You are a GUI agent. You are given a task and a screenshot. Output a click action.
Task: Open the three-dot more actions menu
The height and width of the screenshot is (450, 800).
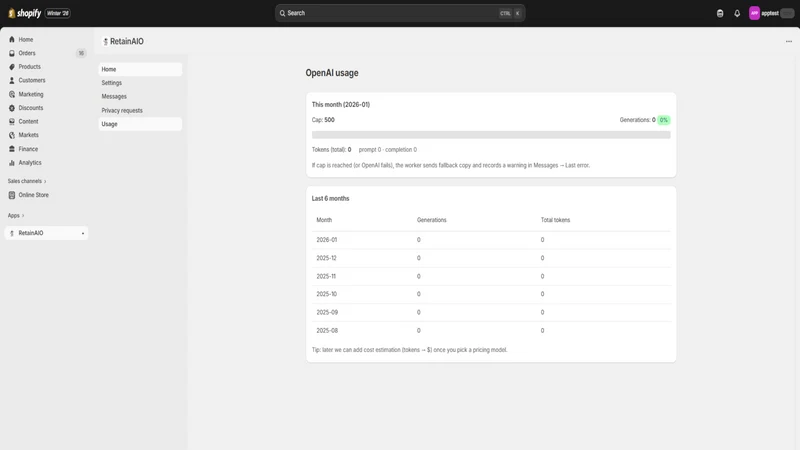(x=789, y=41)
